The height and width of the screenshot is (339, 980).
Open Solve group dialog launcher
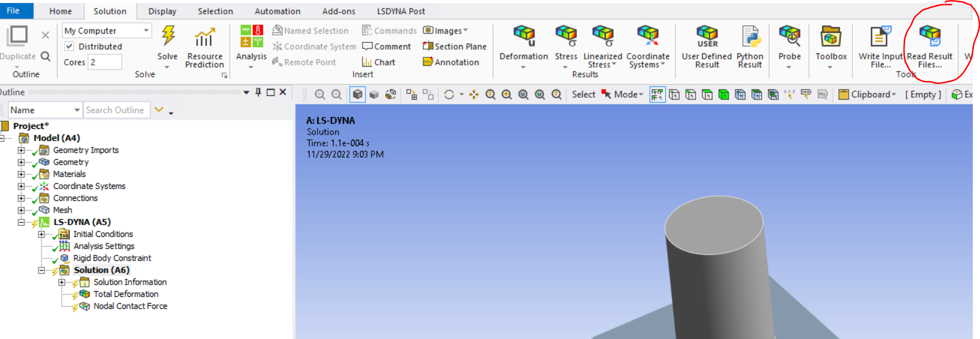[x=224, y=75]
